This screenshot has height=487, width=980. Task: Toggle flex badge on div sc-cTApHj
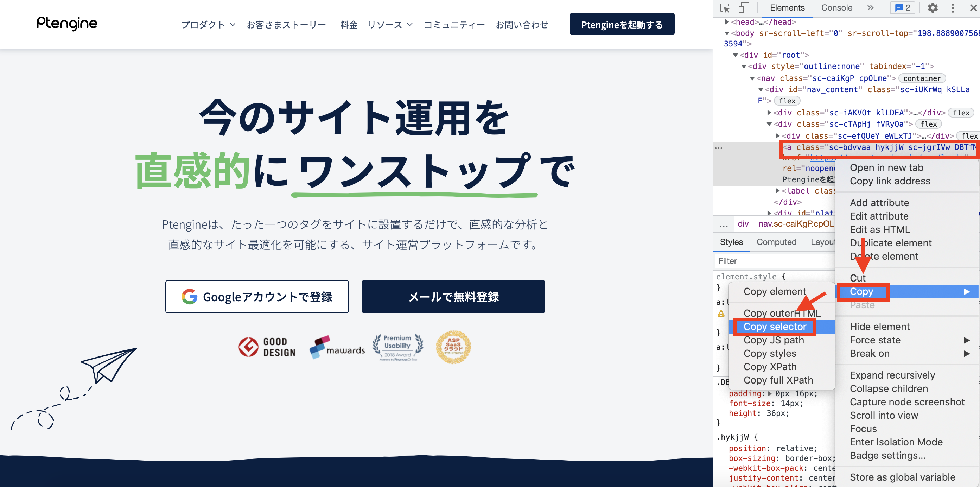(x=929, y=125)
